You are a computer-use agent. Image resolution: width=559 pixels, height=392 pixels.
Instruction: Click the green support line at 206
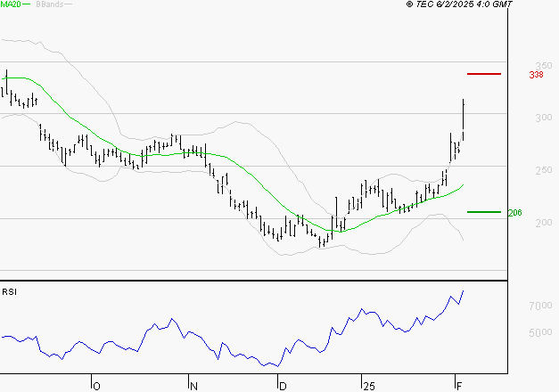point(484,212)
